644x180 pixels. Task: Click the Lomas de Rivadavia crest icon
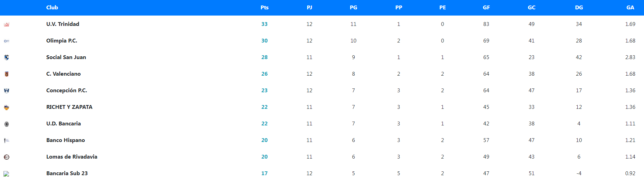click(7, 157)
